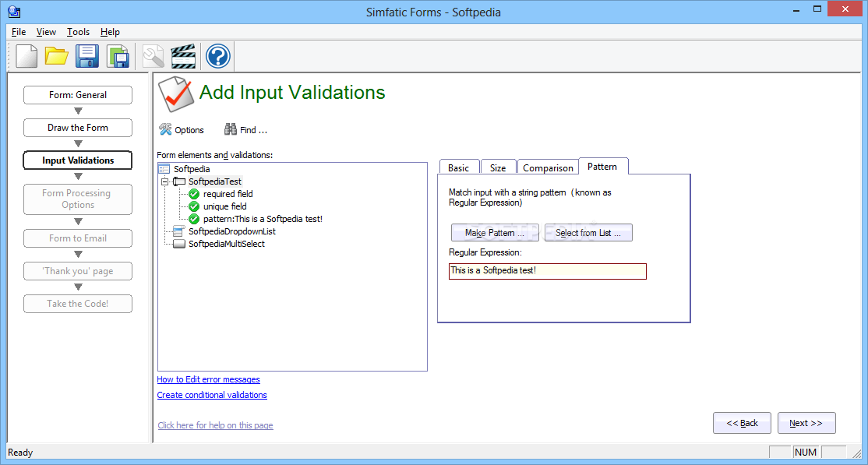Click the 'Thank you' page step
This screenshot has width=868, height=465.
78,271
